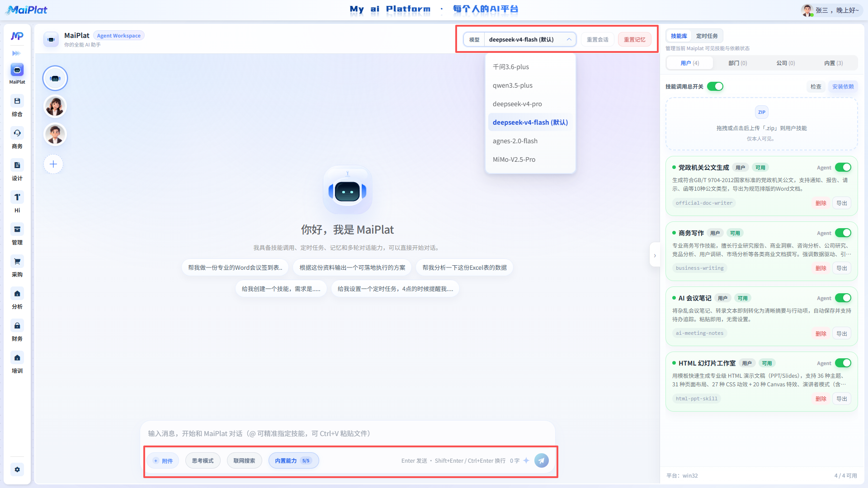Viewport: 868px width, 488px height.
Task: Choose deepseek-v4-pro model option
Action: 530,104
